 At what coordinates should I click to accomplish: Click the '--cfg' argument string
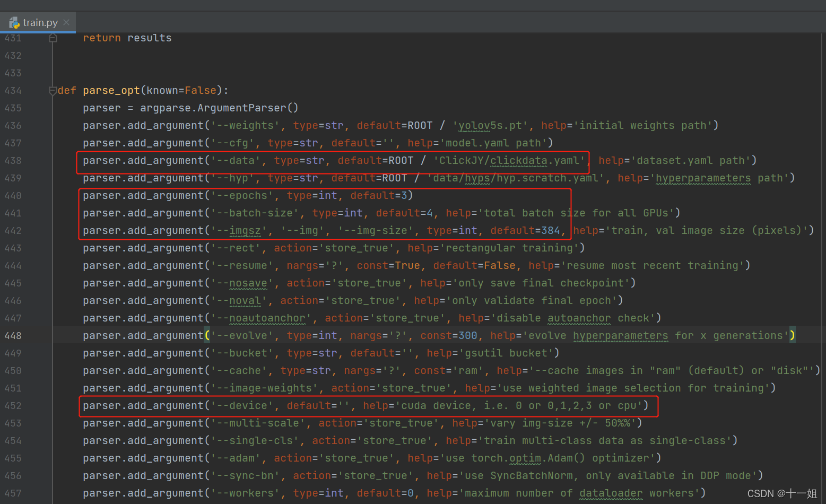(232, 143)
